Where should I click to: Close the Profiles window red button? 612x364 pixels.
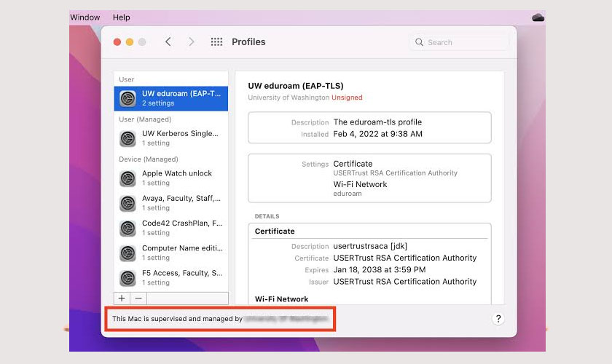[117, 41]
